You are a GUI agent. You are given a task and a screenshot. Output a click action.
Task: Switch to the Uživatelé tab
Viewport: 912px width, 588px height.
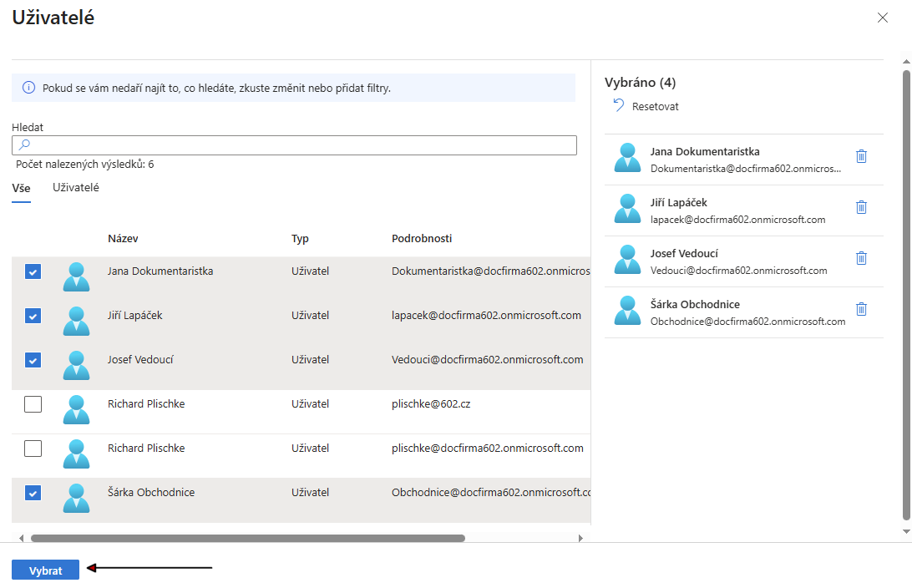pyautogui.click(x=76, y=187)
